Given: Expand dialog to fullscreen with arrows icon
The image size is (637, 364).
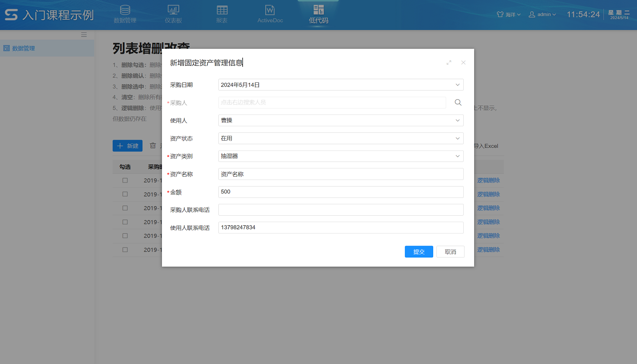Looking at the screenshot, I should pyautogui.click(x=449, y=62).
